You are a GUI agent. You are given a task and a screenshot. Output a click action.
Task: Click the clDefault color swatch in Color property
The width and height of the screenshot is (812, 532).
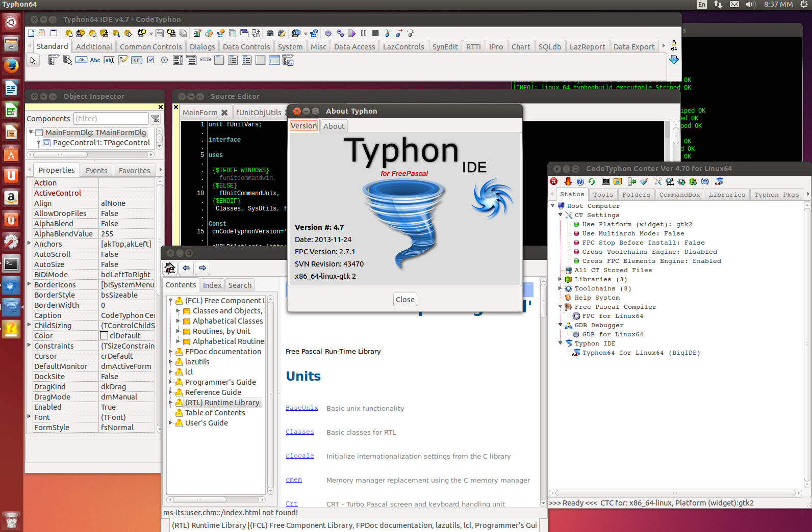pos(104,335)
